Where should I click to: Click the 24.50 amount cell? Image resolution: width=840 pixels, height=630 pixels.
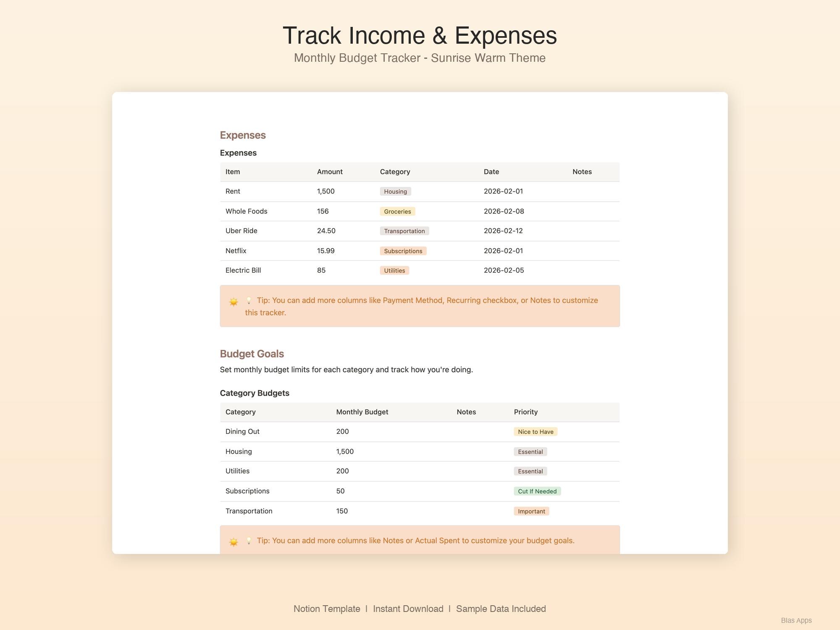click(x=326, y=231)
